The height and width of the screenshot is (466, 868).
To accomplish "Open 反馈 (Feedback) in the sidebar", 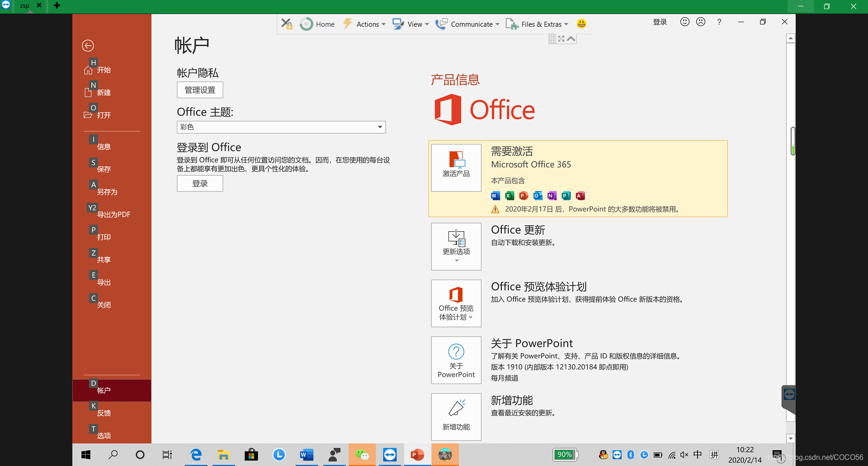I will tap(104, 413).
